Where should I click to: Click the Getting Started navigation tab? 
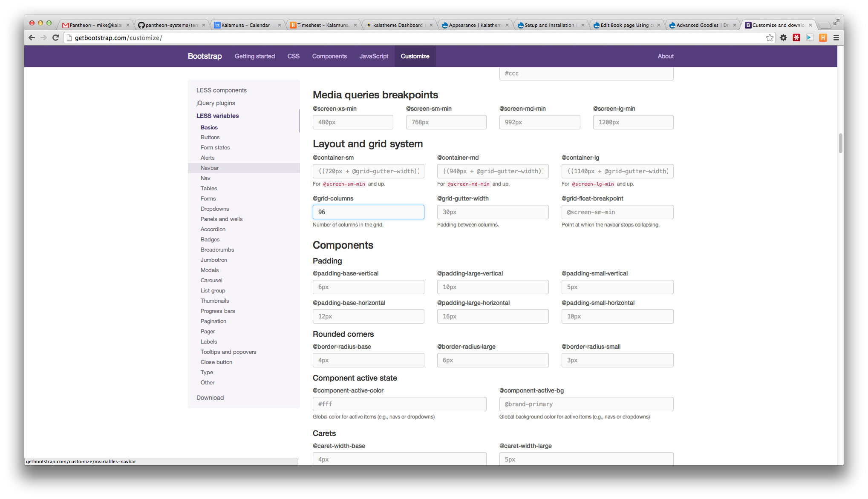254,56
